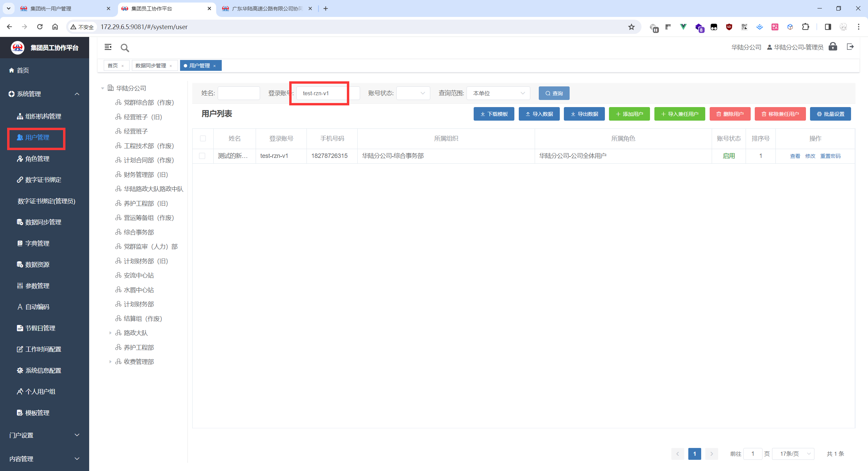This screenshot has width=868, height=471.
Task: Open 角色管理 in the sidebar
Action: [37, 159]
